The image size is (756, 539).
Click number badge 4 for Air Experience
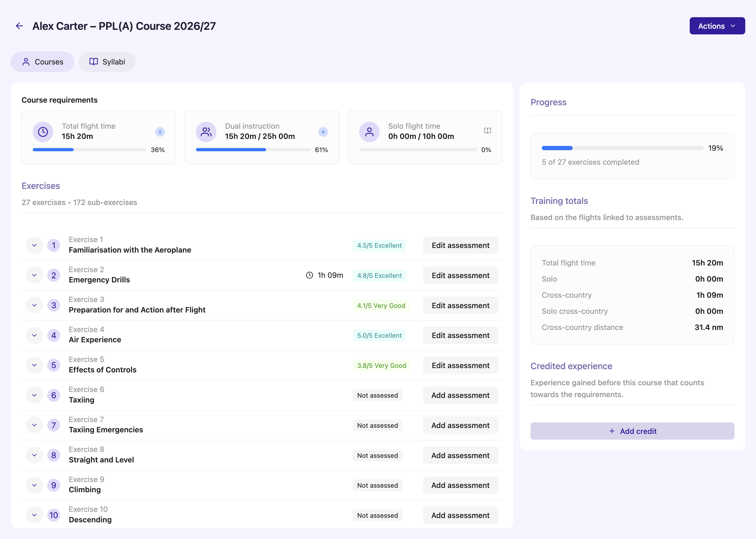pos(54,335)
